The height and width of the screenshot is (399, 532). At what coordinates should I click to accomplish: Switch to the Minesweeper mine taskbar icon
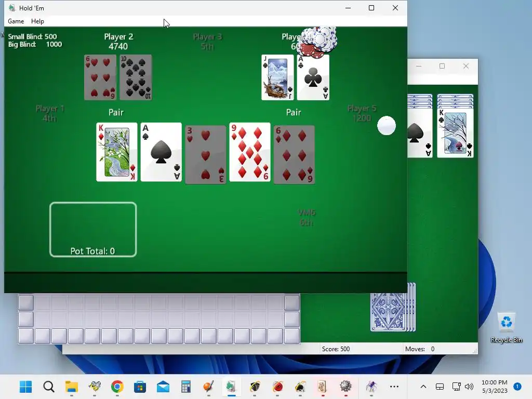coord(345,387)
